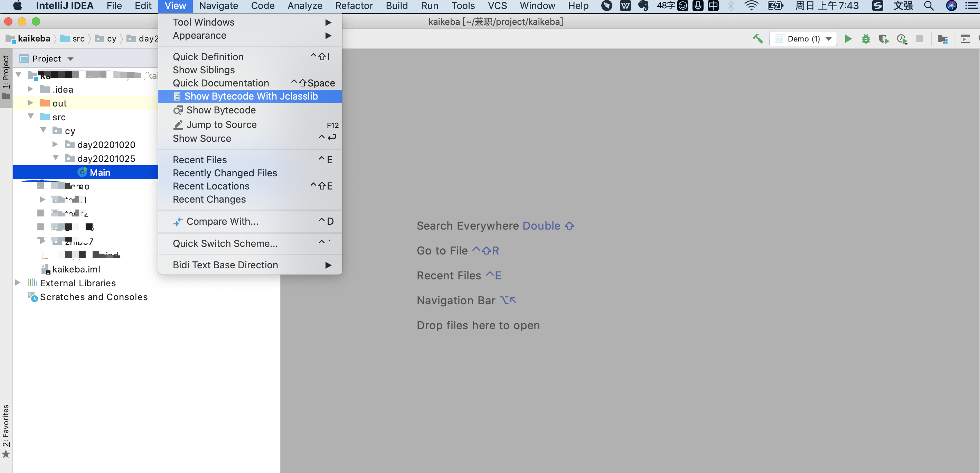This screenshot has width=980, height=473.
Task: Open Project Structure toolbar icon
Action: coord(943,39)
